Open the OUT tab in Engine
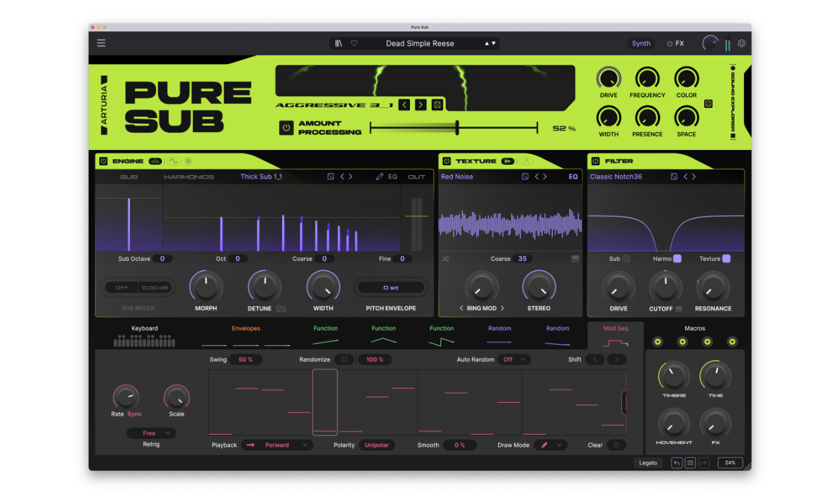The image size is (840, 504). [417, 177]
